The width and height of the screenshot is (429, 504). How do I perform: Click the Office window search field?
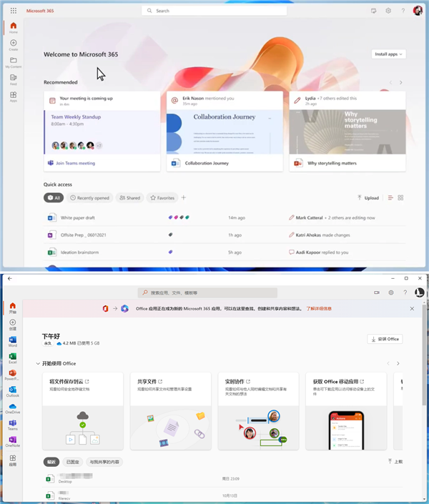pyautogui.click(x=207, y=293)
